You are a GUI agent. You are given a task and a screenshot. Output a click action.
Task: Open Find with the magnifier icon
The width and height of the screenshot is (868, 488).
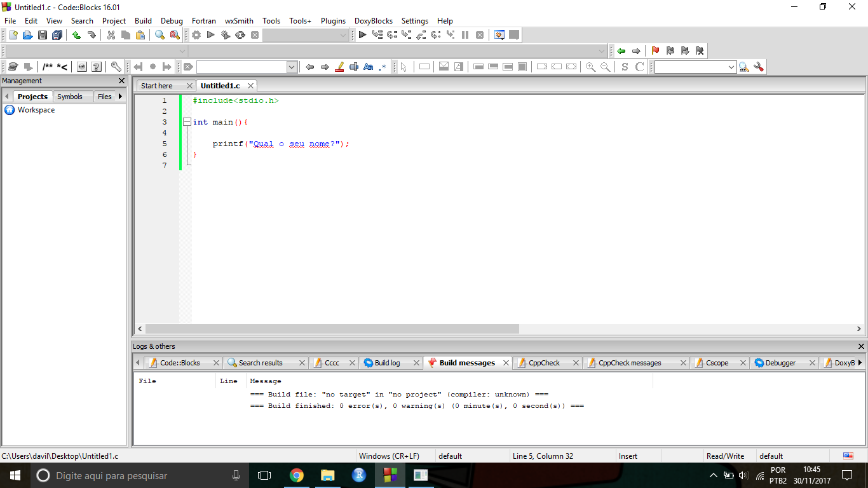click(x=159, y=35)
